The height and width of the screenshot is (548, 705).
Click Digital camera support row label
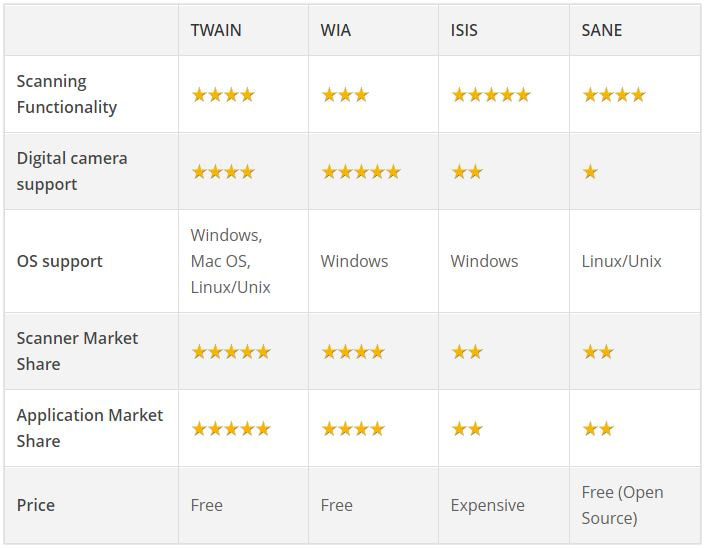click(x=72, y=171)
